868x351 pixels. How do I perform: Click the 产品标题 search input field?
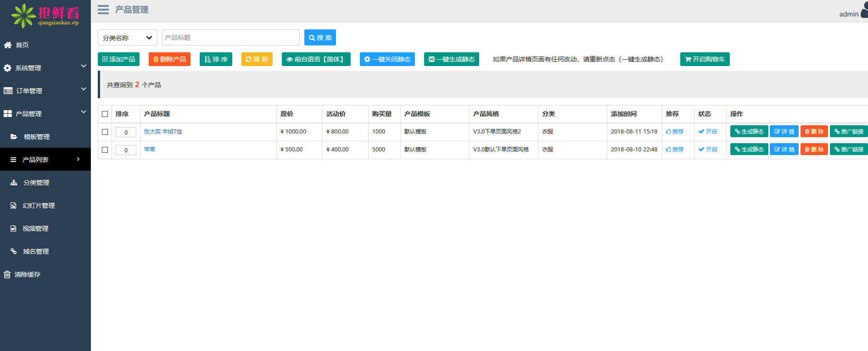(x=230, y=38)
